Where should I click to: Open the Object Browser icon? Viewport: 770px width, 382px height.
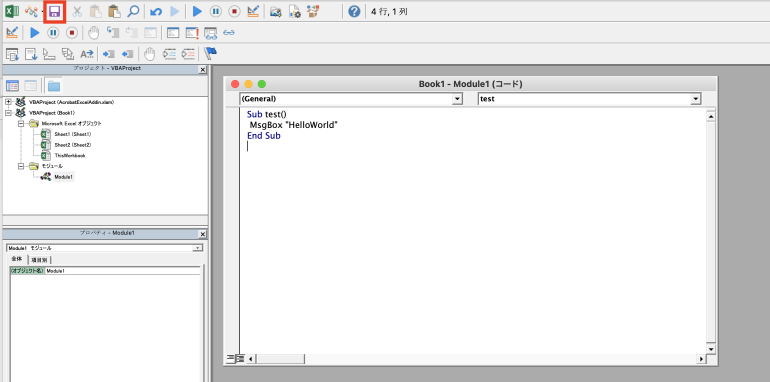(312, 11)
